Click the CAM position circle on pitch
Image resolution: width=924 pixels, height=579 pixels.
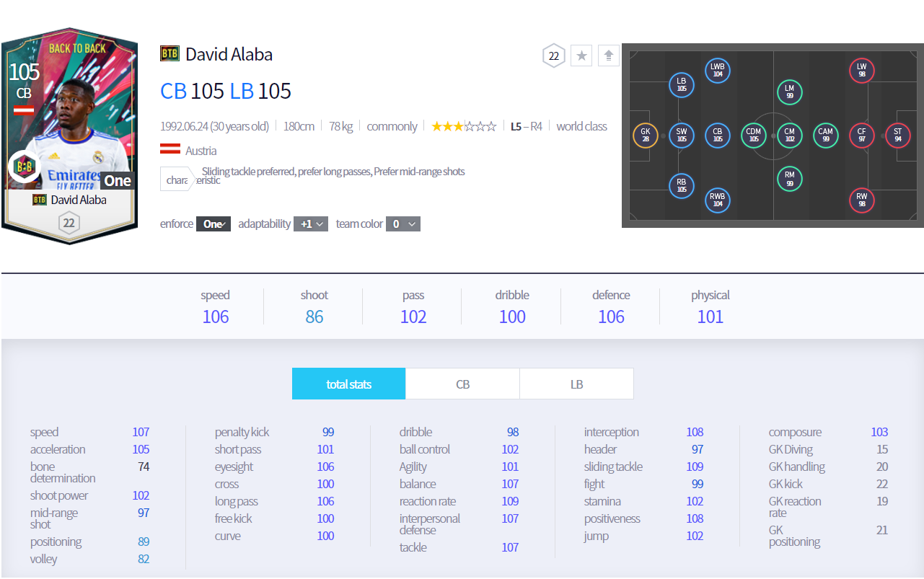click(x=825, y=136)
